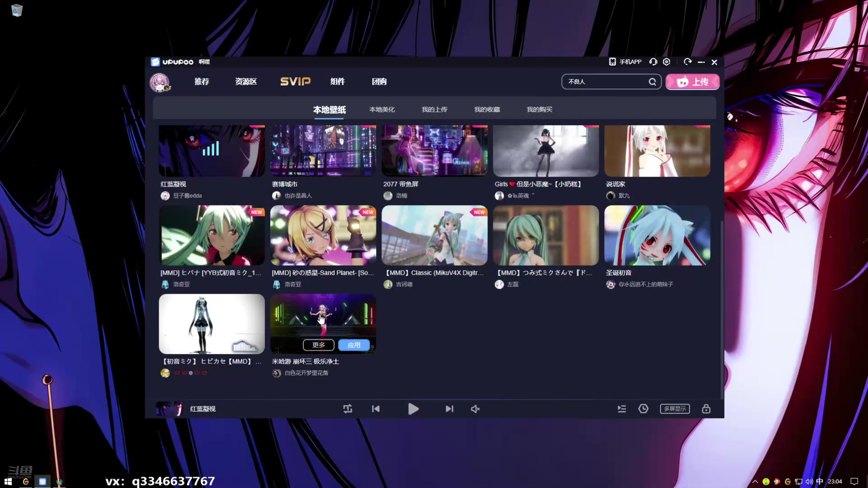Open the Windows Start menu
868x488 pixels.
pos(8,482)
